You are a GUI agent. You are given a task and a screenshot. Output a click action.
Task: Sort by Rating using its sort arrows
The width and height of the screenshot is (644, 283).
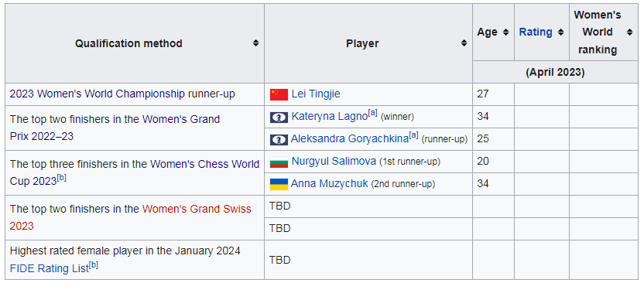pyautogui.click(x=560, y=32)
